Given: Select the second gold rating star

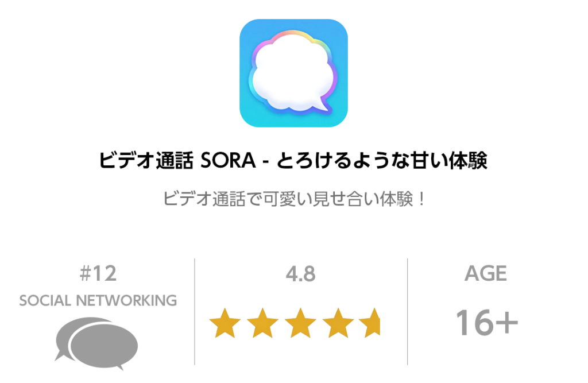Looking at the screenshot, I should pyautogui.click(x=262, y=323).
